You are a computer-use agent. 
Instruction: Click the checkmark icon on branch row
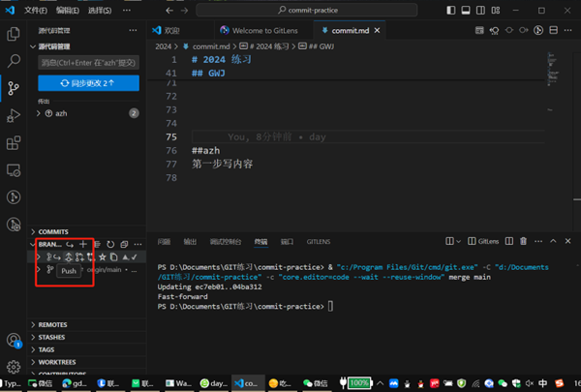(x=135, y=256)
